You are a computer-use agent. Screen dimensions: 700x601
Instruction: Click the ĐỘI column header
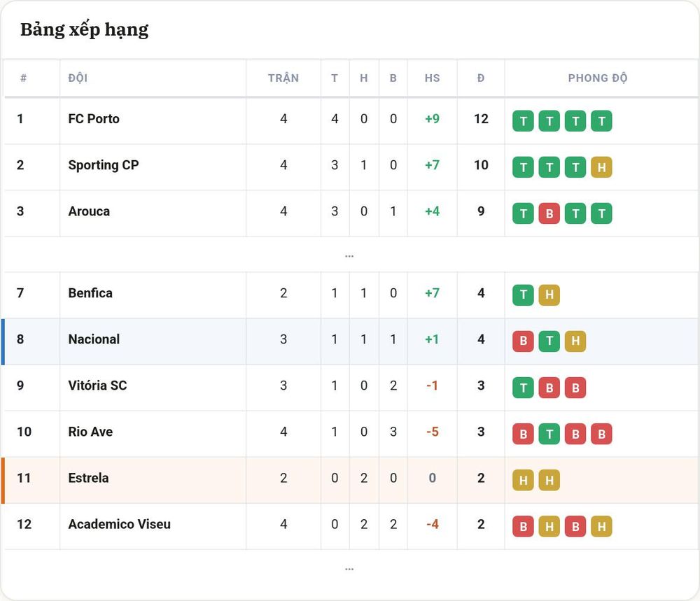coord(78,78)
